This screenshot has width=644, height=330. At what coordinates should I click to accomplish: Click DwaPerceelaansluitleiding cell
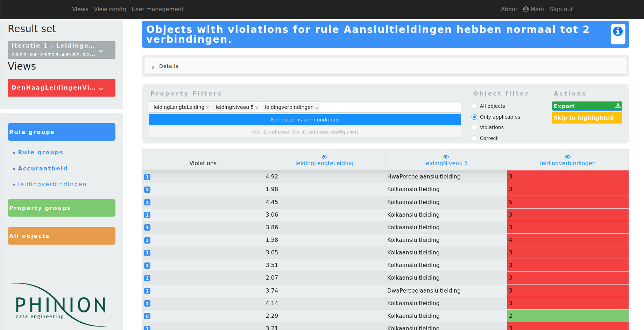[x=446, y=290]
